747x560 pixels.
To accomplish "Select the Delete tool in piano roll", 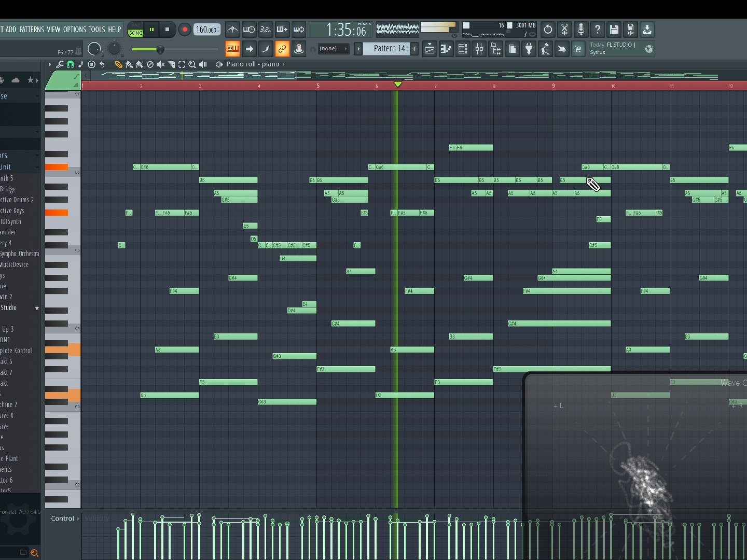I will pos(150,64).
